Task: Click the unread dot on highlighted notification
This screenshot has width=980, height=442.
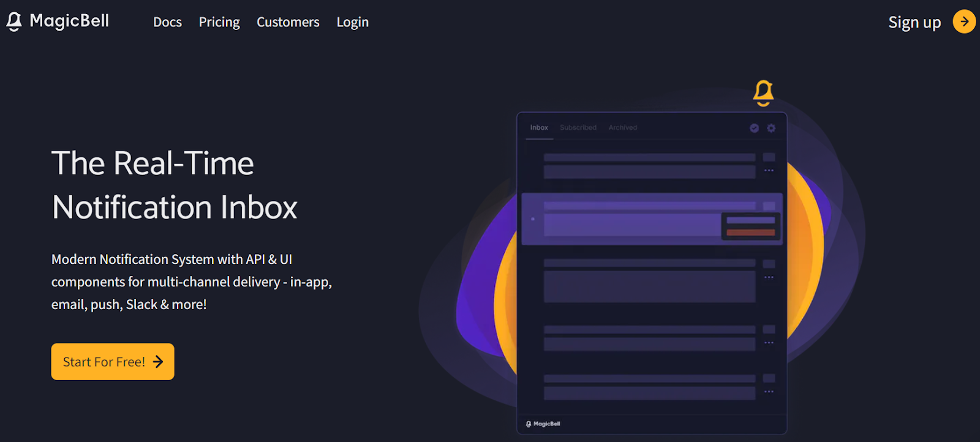Action: [x=533, y=219]
